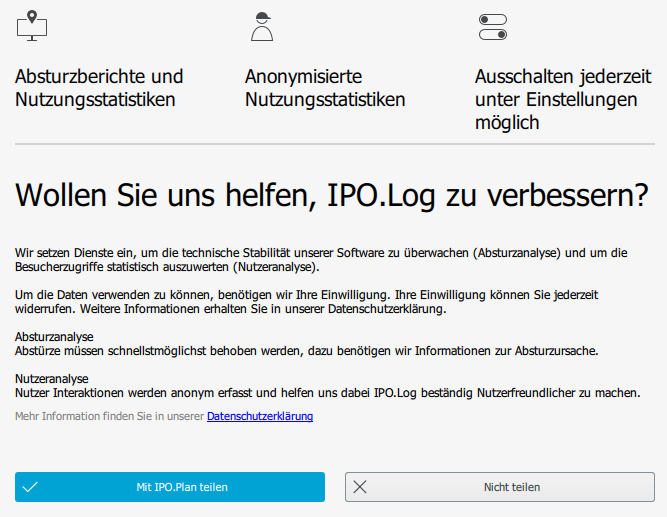This screenshot has height=517, width=667.
Task: Click the paragraph beginning "Um die Daten verwenden"
Action: (x=306, y=302)
